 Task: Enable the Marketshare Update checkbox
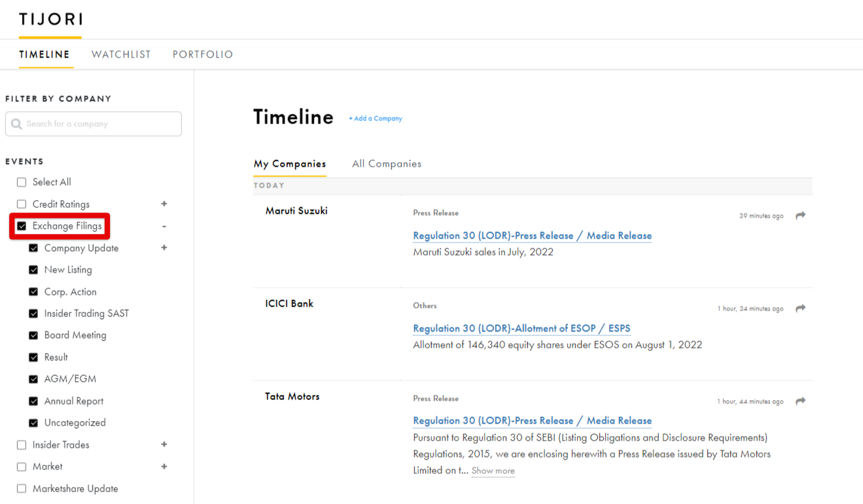[22, 489]
